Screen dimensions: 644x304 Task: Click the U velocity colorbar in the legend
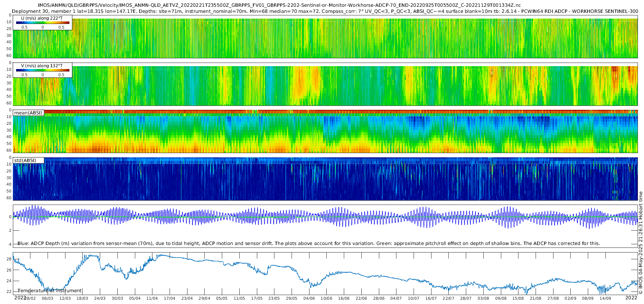(43, 23)
